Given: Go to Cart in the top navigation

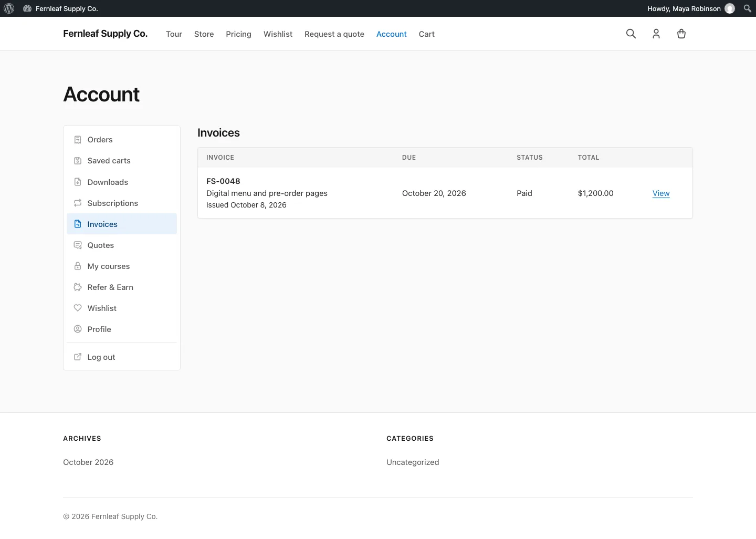Looking at the screenshot, I should click(x=427, y=34).
